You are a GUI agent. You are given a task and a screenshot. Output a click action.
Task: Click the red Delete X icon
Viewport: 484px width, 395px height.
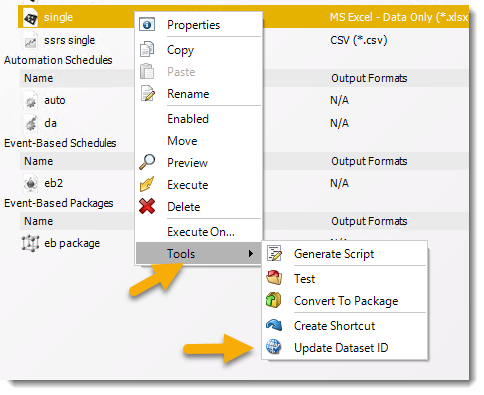tap(147, 206)
